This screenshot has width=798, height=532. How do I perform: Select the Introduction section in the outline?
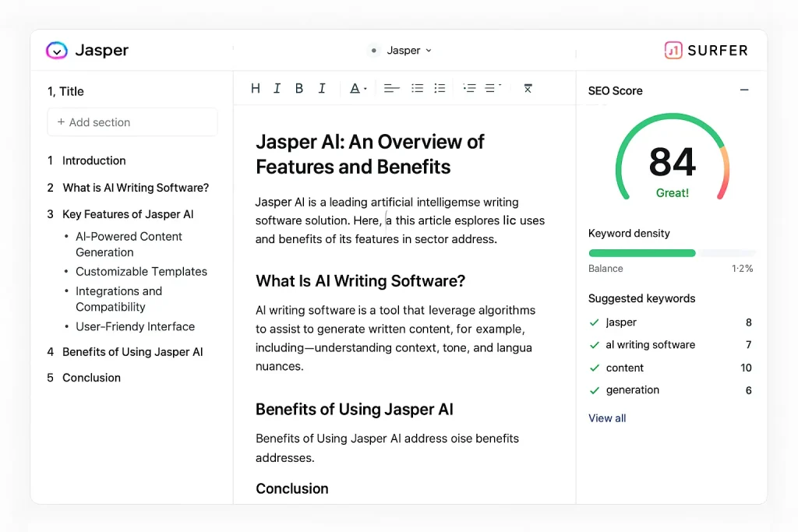(x=94, y=160)
